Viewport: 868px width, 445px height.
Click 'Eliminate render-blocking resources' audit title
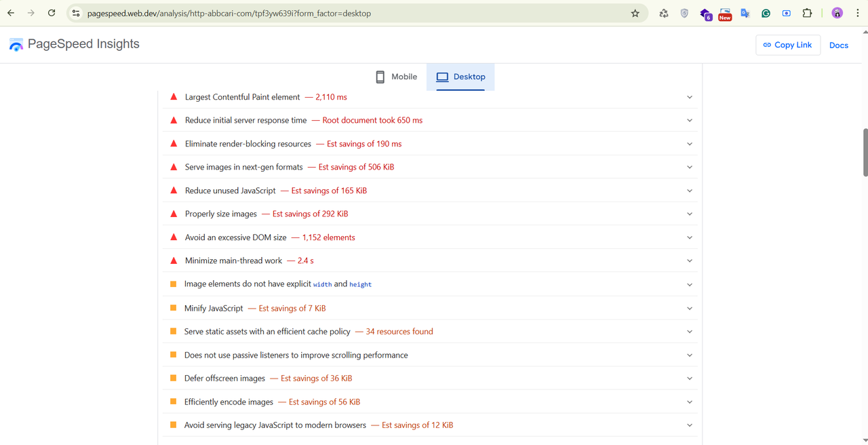click(248, 144)
